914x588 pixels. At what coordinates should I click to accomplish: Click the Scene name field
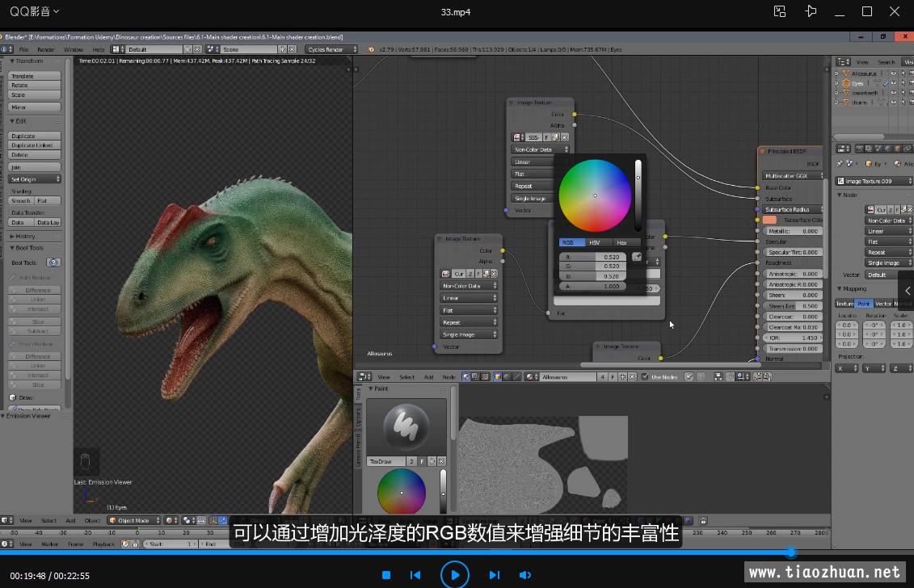coord(249,49)
